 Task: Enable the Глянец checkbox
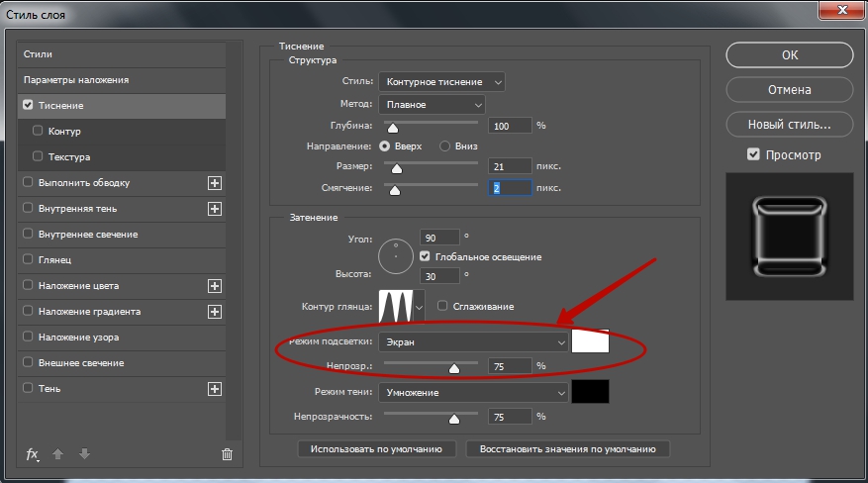tap(28, 259)
